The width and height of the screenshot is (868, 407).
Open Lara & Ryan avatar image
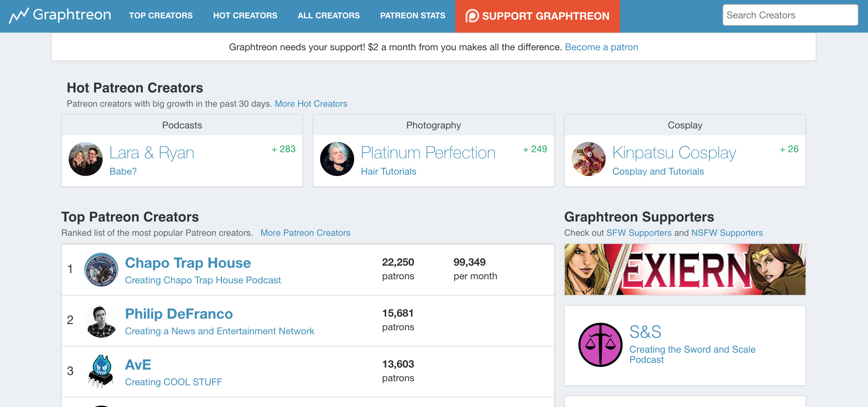tap(86, 159)
